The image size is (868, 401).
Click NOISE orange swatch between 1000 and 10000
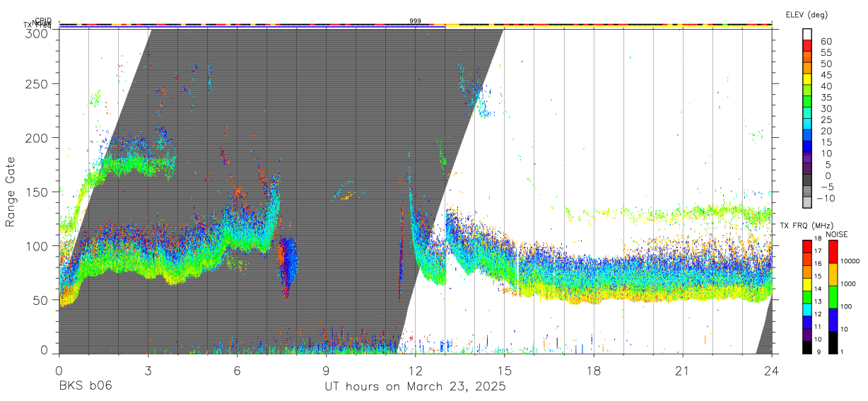point(833,273)
